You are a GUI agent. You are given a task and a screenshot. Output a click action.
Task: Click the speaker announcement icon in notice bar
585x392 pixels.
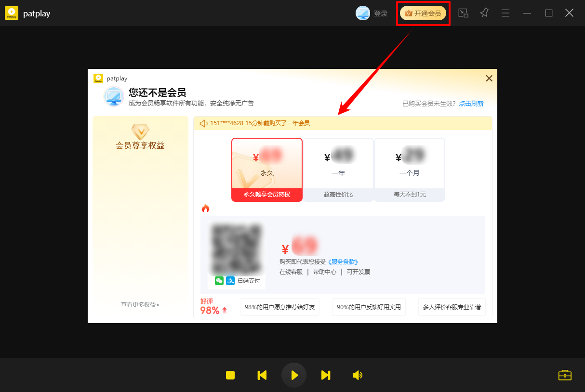(x=203, y=123)
